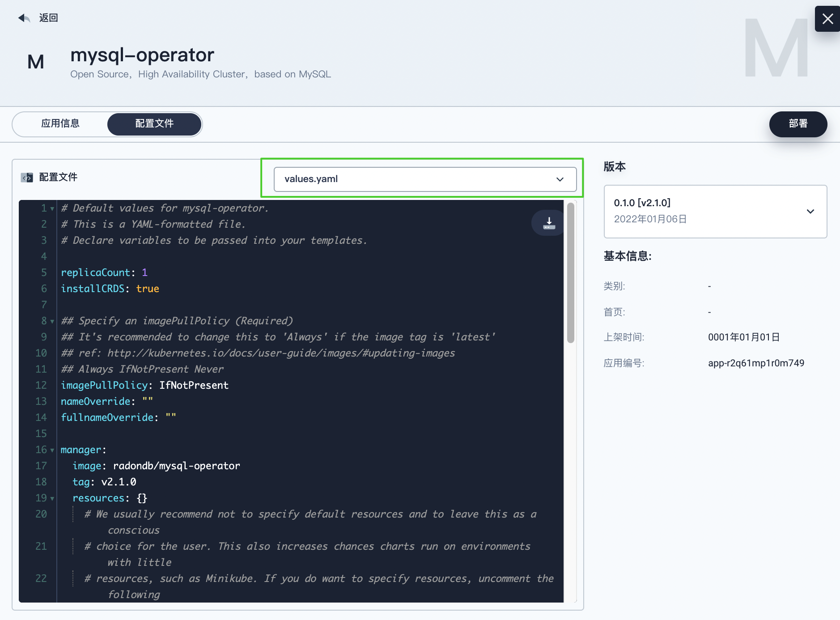
Task: Click the replicaCount line in editor
Action: (x=104, y=272)
